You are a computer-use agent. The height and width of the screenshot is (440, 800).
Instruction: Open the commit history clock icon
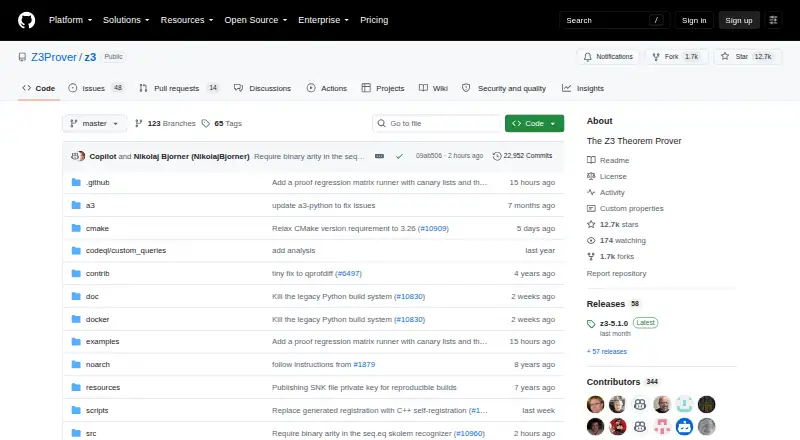[496, 156]
